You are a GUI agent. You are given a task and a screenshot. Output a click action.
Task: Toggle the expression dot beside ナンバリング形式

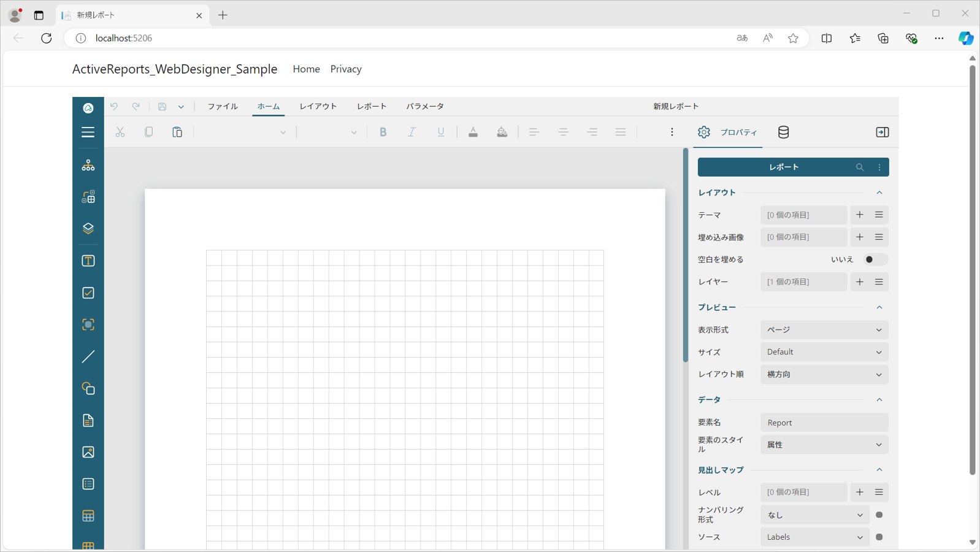[879, 515]
